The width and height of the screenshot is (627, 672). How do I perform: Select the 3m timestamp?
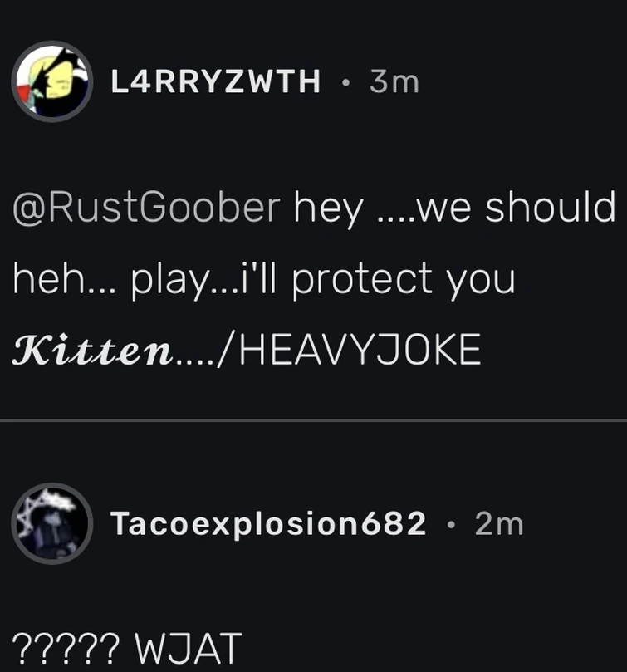[394, 82]
